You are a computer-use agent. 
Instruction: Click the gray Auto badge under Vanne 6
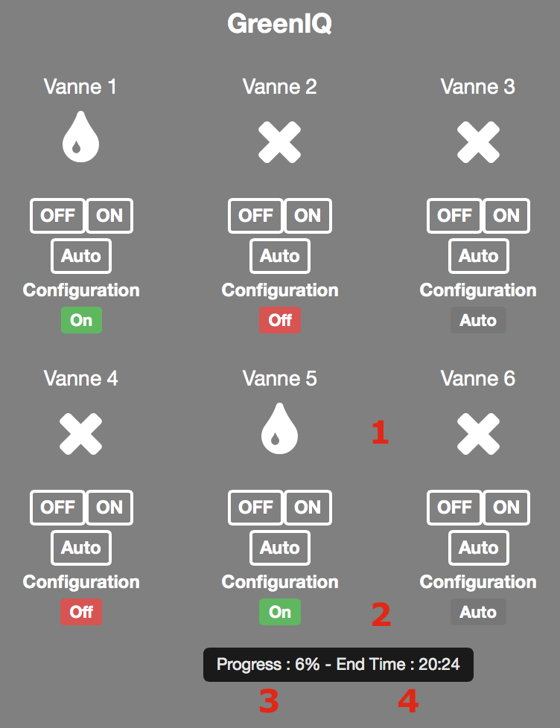click(x=478, y=612)
